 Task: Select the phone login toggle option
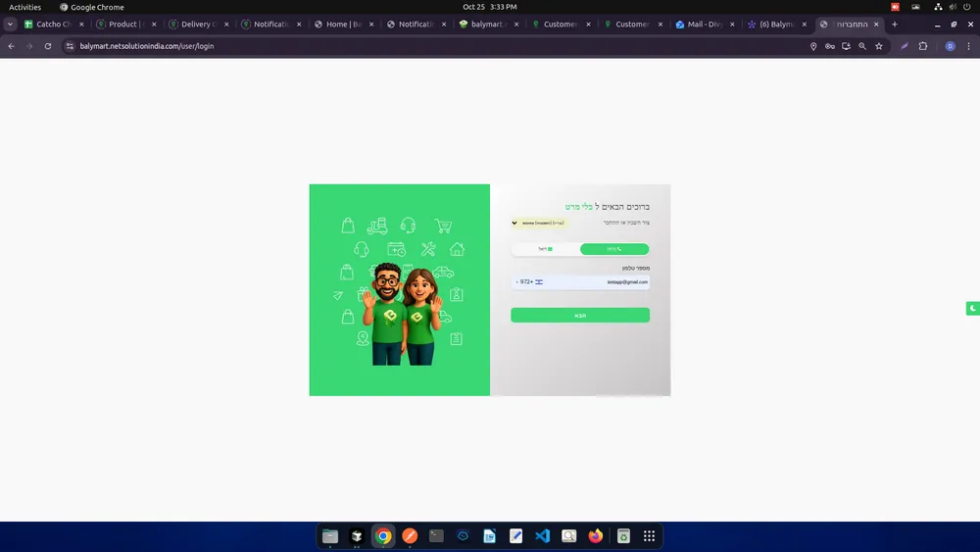coord(614,249)
